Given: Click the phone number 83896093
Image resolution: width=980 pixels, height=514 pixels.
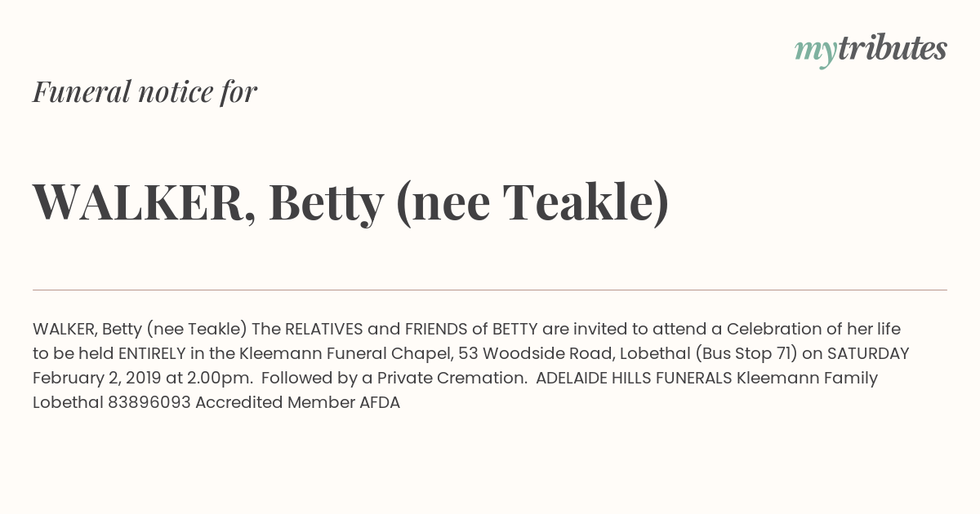Looking at the screenshot, I should tap(149, 402).
